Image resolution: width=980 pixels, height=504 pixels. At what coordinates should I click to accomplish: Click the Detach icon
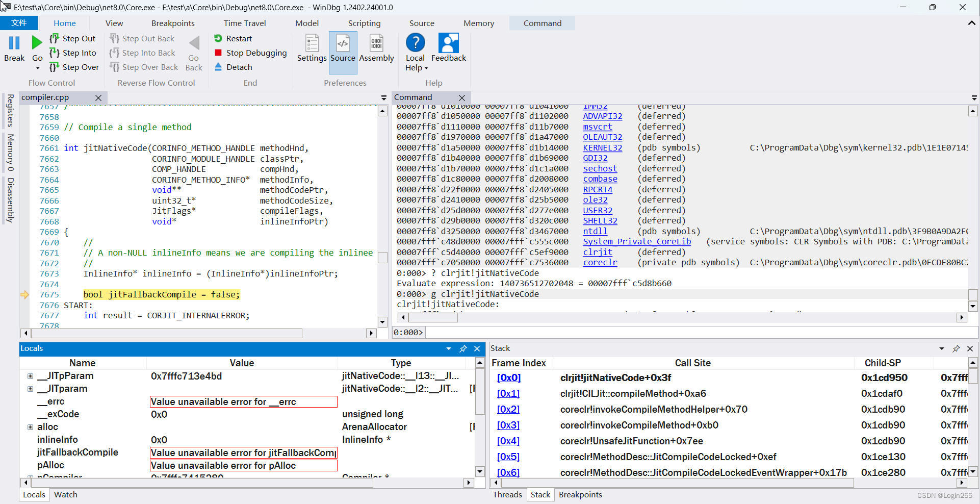pos(218,67)
